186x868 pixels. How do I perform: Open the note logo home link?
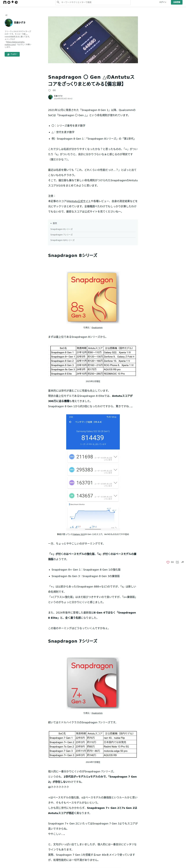10,2
